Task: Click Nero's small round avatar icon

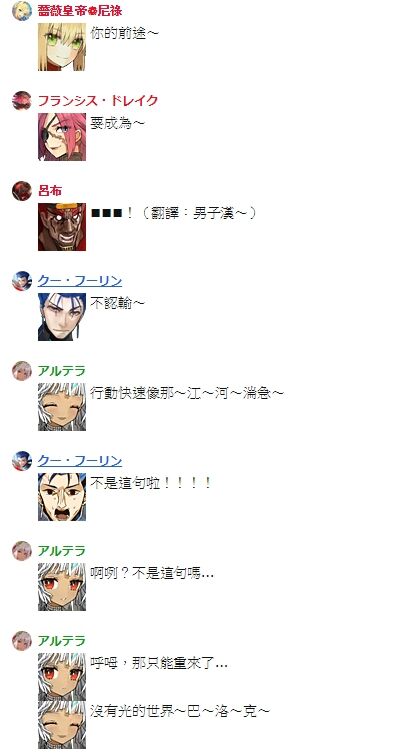Action: (22, 10)
